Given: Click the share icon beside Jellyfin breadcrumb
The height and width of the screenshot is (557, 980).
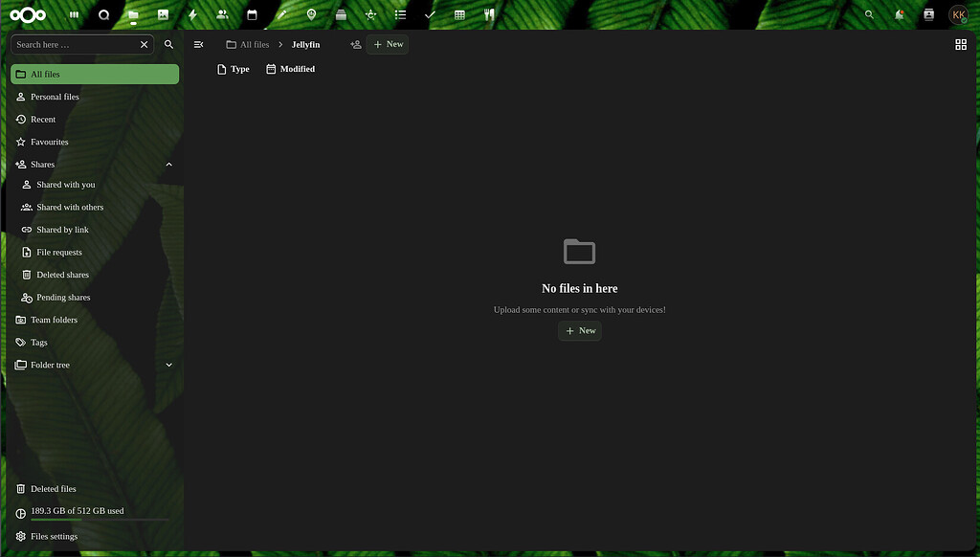Looking at the screenshot, I should pyautogui.click(x=356, y=44).
